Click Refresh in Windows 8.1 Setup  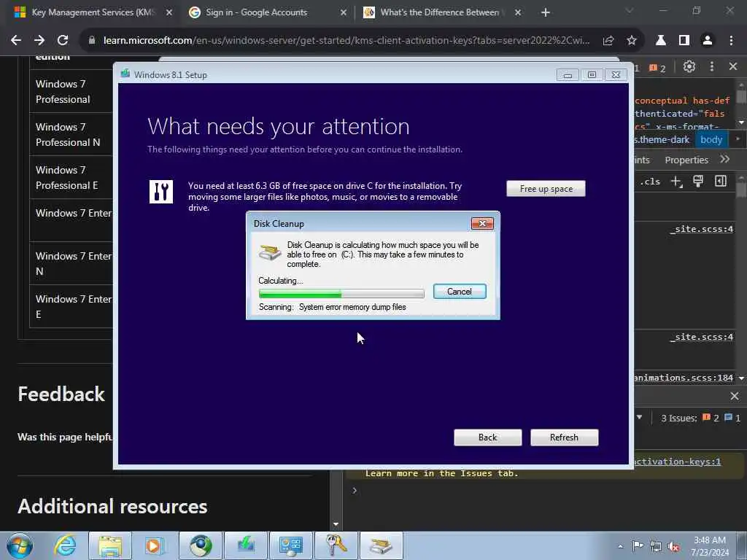[x=564, y=437]
